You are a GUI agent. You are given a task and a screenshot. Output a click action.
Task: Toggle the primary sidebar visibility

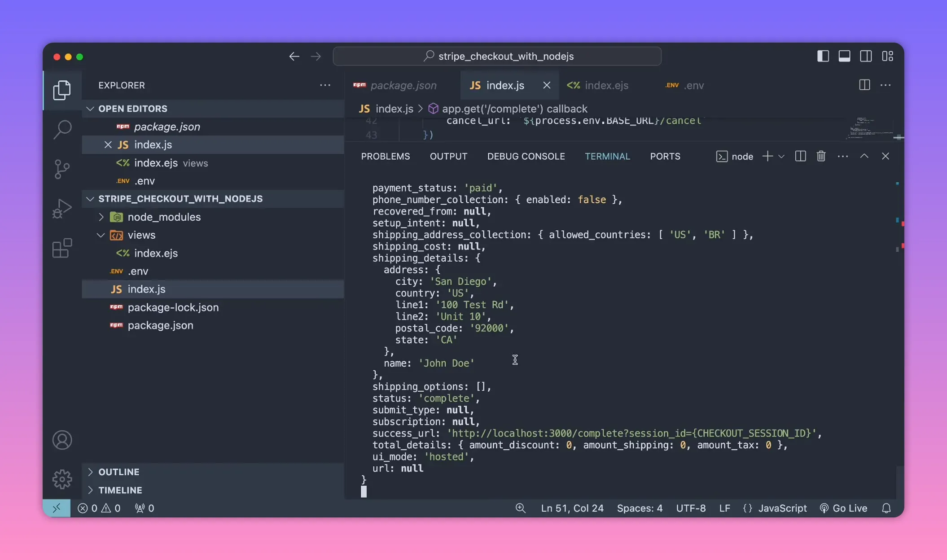tap(822, 56)
